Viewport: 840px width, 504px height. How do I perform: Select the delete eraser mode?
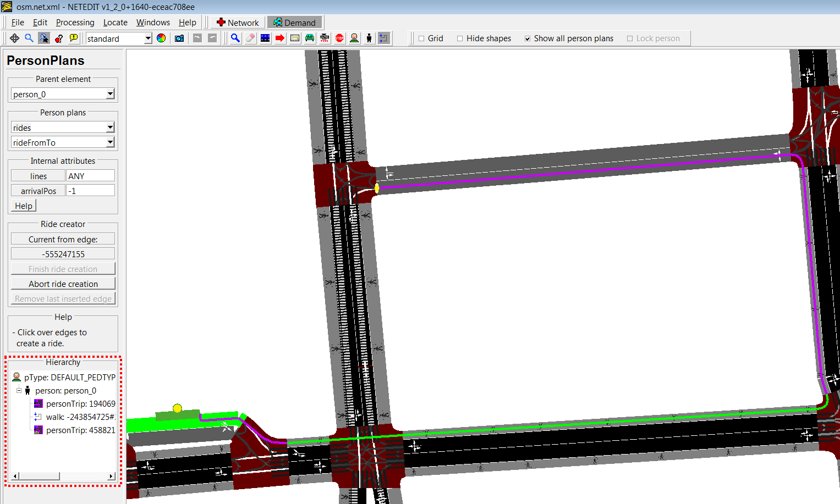(250, 38)
